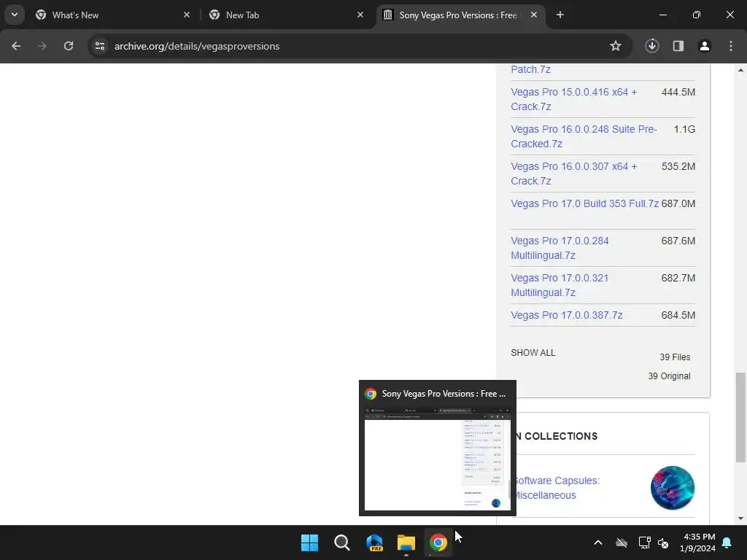Download Vegas Pro 17.0.0.387.7z
This screenshot has width=747, height=560.
click(x=566, y=315)
